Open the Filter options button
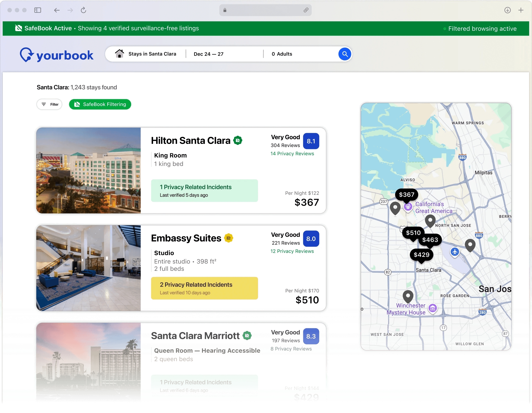This screenshot has height=413, width=532. click(x=49, y=104)
